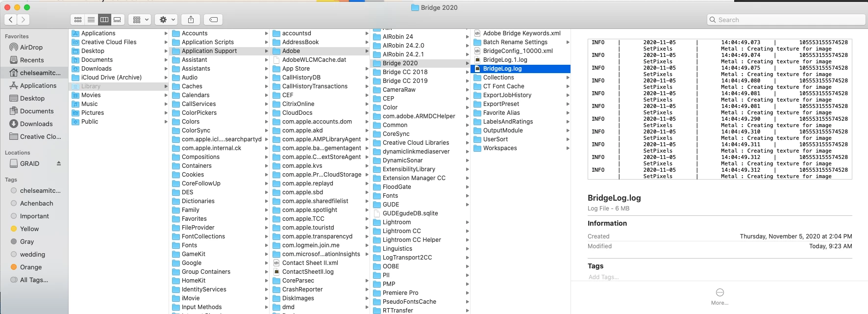868x314 pixels.
Task: Select the BridgeLog.1.log file
Action: [505, 60]
